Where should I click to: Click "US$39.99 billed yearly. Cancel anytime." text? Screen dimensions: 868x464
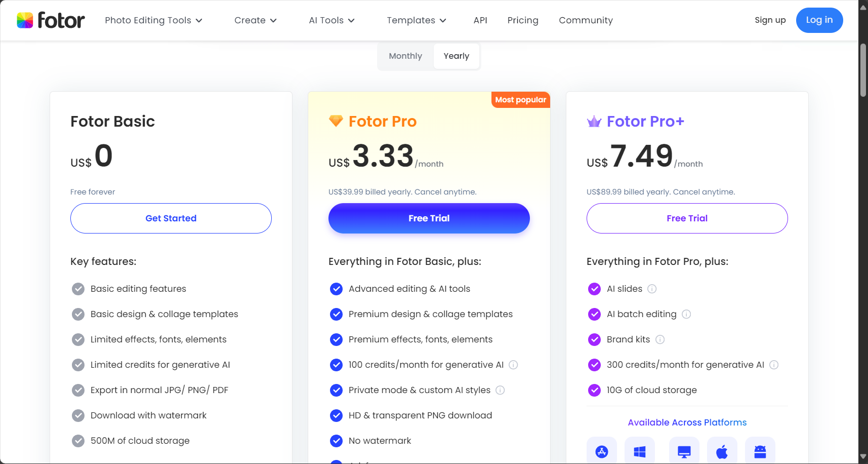coord(402,192)
